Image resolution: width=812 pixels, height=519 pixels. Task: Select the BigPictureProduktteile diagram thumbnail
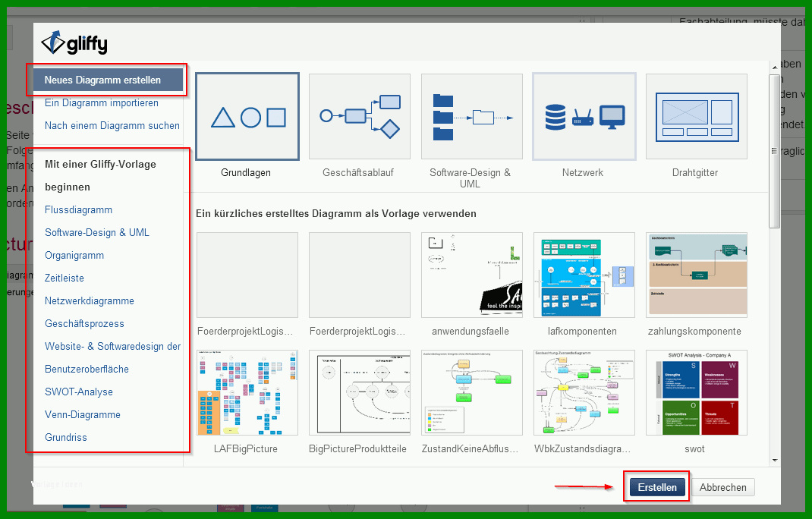pos(360,392)
